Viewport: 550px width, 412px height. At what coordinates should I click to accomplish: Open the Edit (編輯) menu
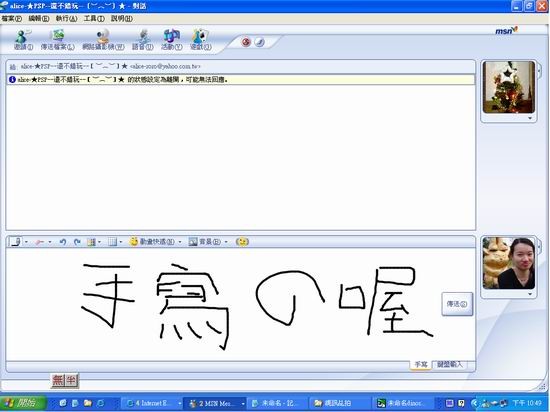tap(39, 19)
